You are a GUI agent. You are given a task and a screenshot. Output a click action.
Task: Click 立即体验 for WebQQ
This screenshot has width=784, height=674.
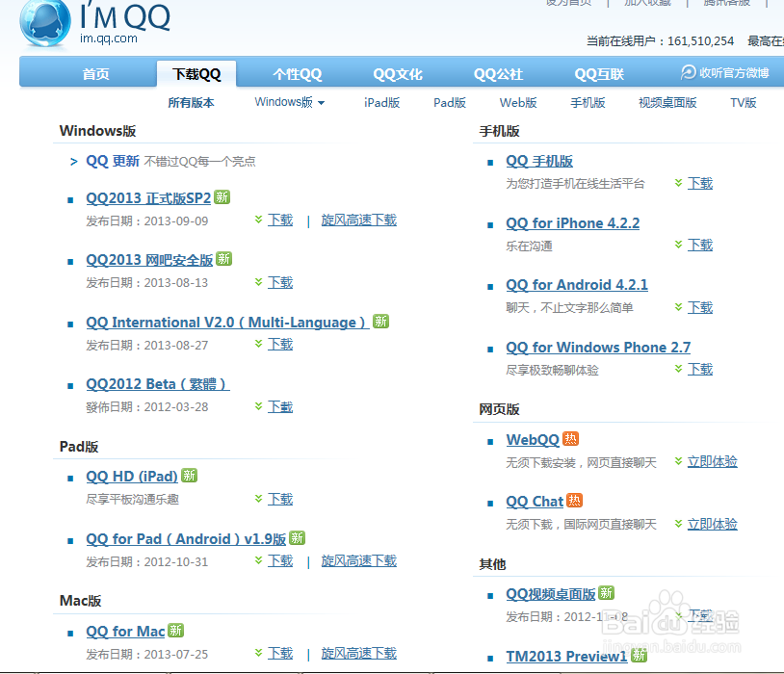pos(713,461)
